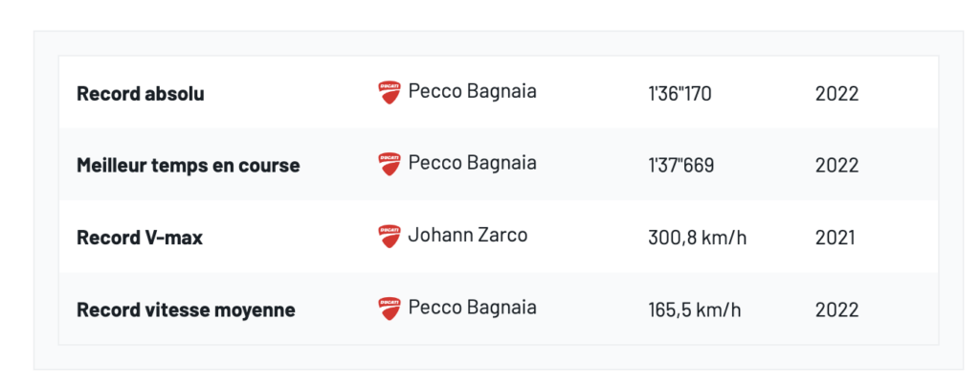Select the 165,5 km/h average speed value

(x=694, y=310)
